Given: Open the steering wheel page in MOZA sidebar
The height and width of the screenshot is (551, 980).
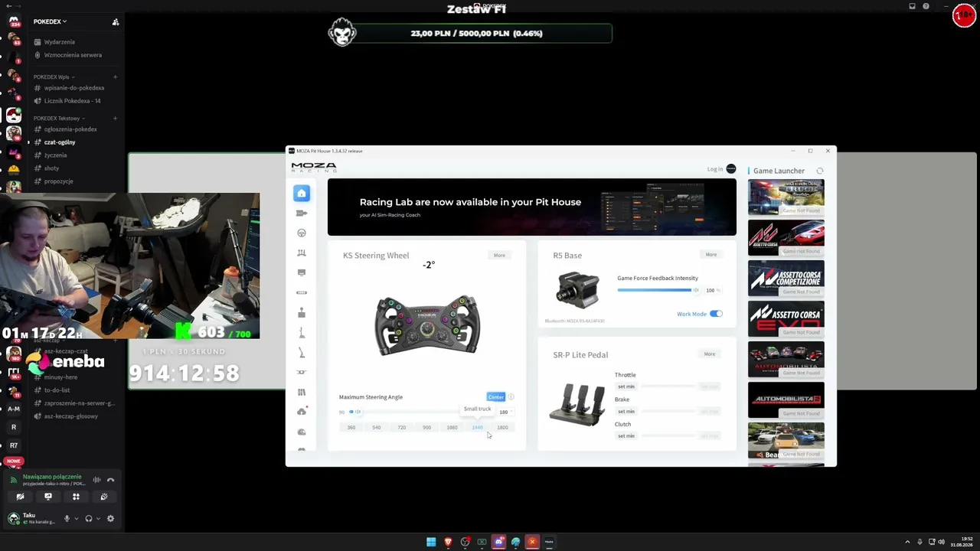Looking at the screenshot, I should [x=302, y=233].
